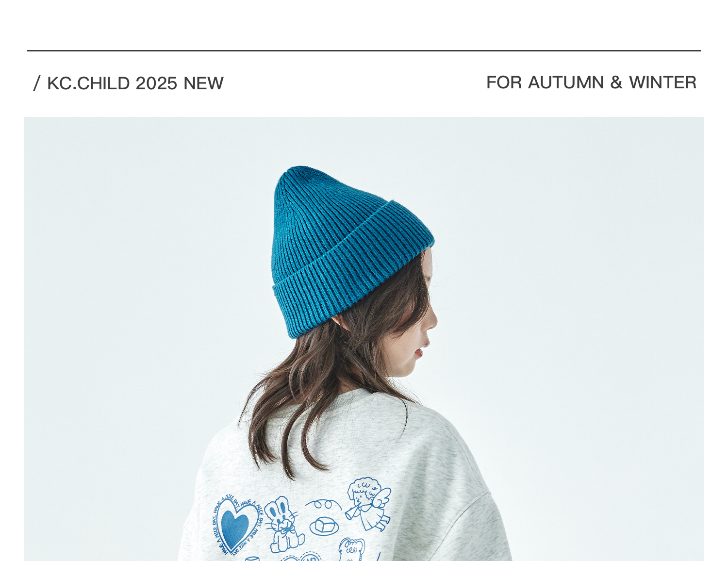Screen dimensions: 728x561
Task: Click the word WINTER in header
Action: click(x=662, y=82)
